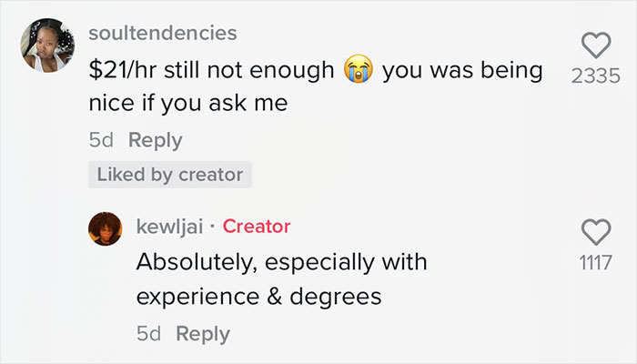Click the 'experience & degrees' text
The width and height of the screenshot is (637, 364).
click(259, 297)
